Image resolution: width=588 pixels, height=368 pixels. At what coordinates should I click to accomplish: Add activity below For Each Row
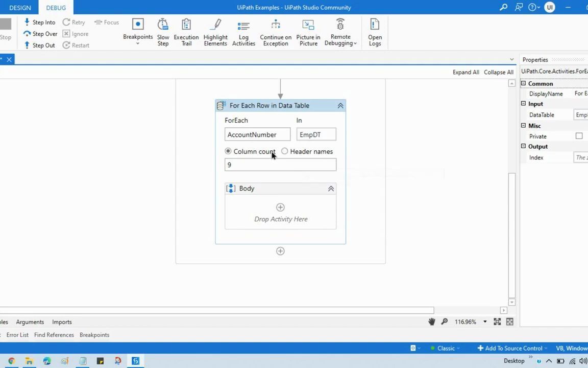280,251
